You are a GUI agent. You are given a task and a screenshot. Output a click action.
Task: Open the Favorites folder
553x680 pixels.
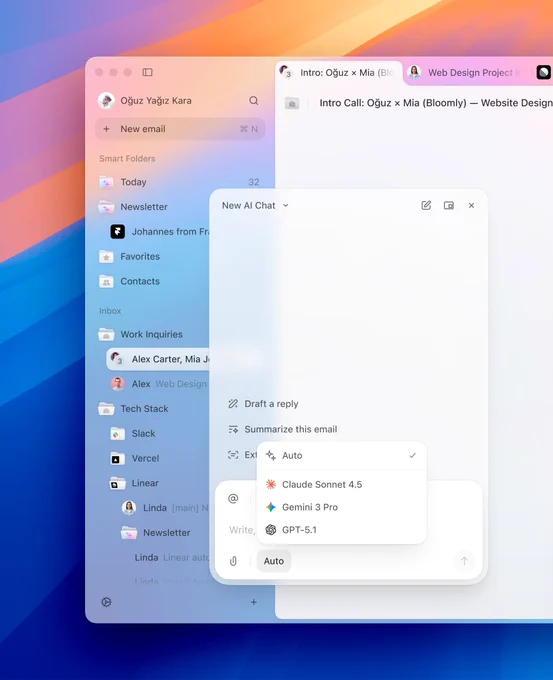[153, 256]
